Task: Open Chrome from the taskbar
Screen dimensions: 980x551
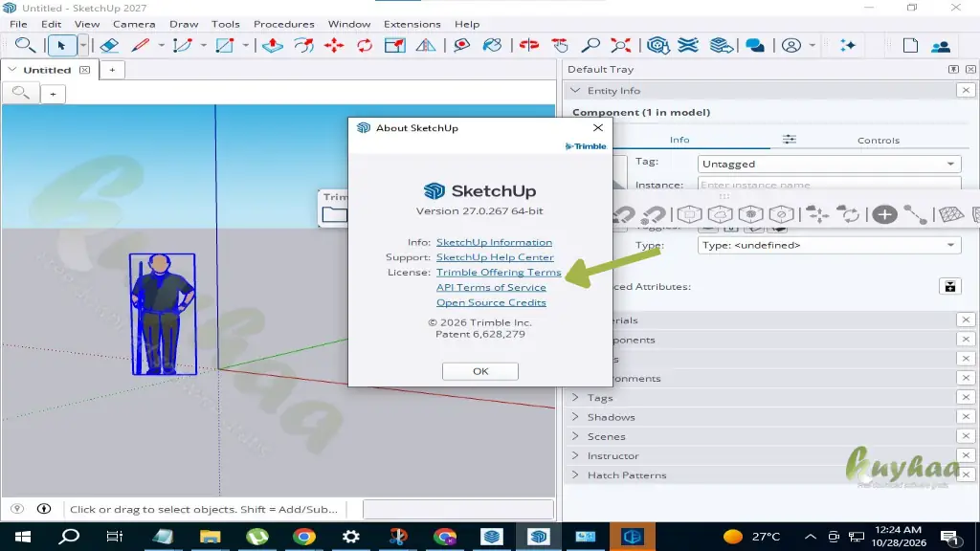Action: [x=303, y=537]
